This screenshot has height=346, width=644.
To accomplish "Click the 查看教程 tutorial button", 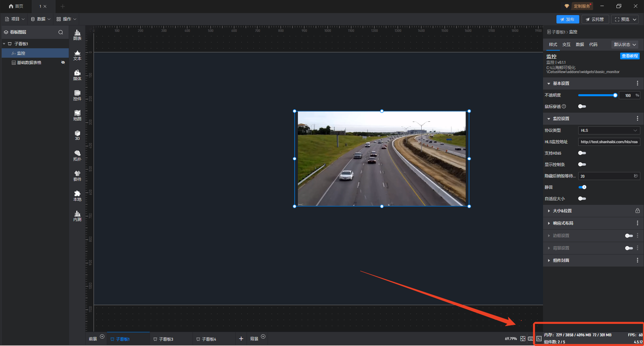I will (630, 56).
